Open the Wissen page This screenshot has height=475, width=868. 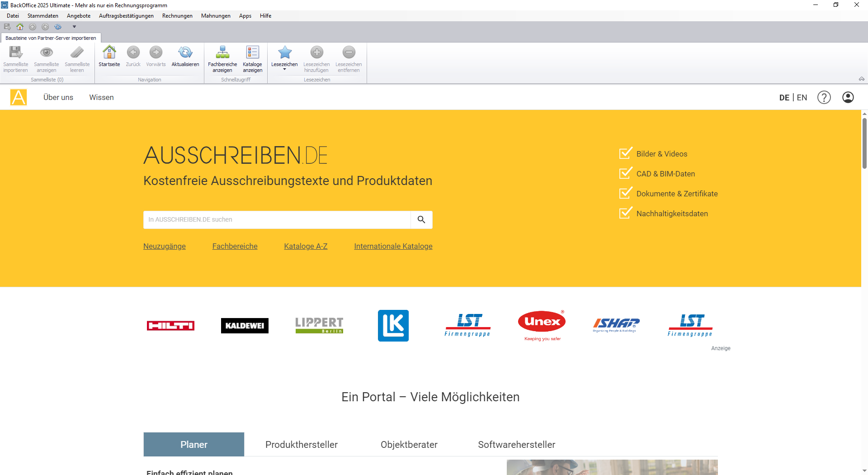[101, 97]
